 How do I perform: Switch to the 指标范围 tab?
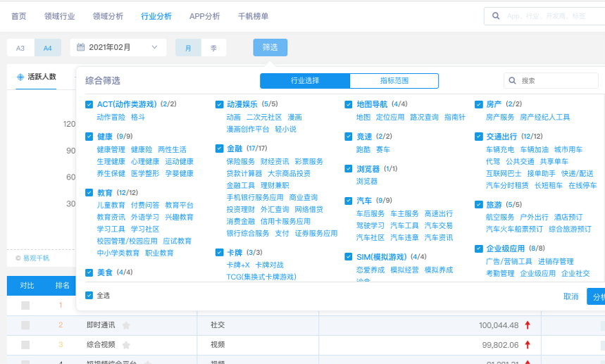(394, 80)
